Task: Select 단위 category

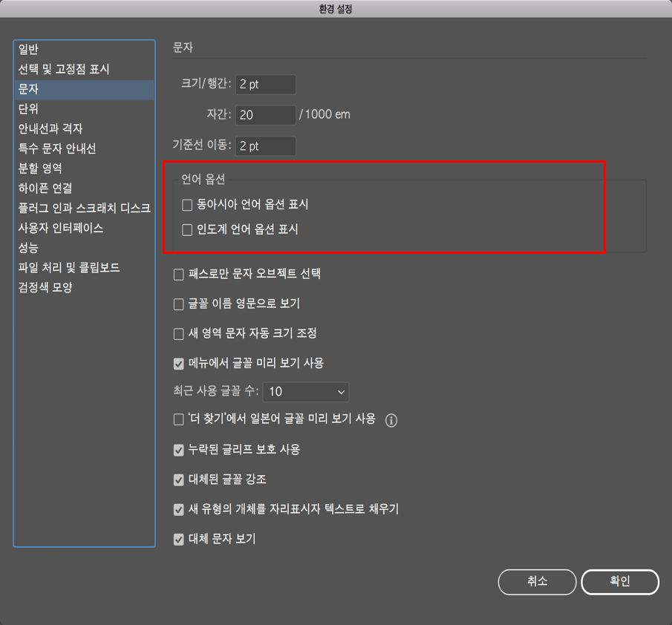Action: point(84,109)
